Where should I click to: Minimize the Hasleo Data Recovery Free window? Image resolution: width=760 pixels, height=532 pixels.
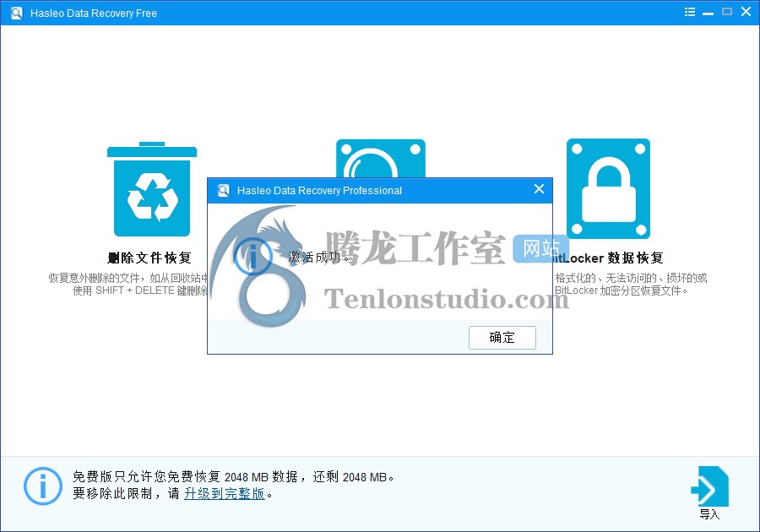(708, 13)
